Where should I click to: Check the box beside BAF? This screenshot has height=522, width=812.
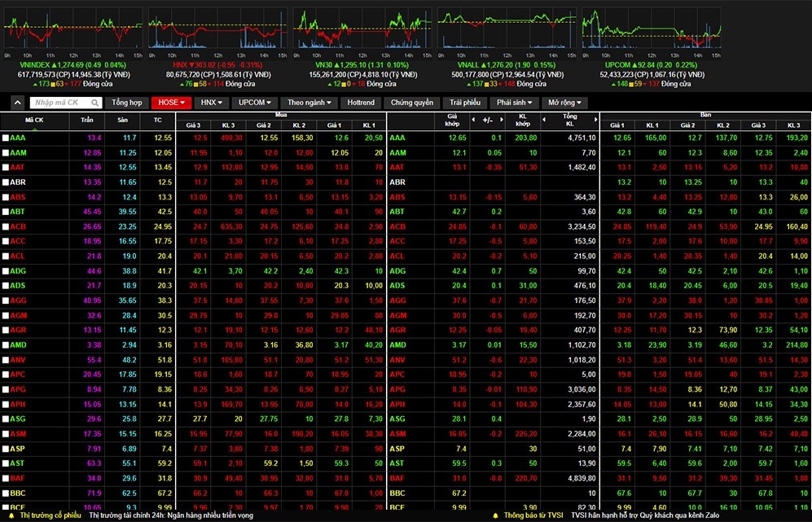click(x=7, y=479)
